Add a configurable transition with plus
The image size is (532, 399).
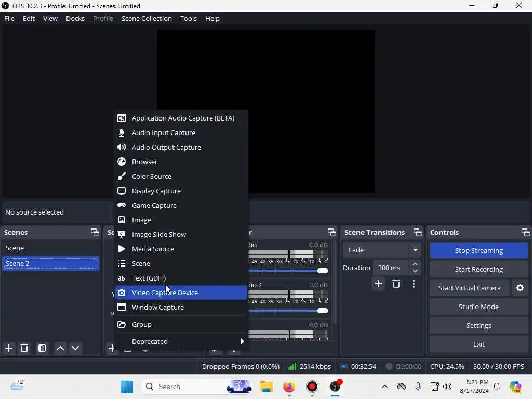tap(378, 284)
